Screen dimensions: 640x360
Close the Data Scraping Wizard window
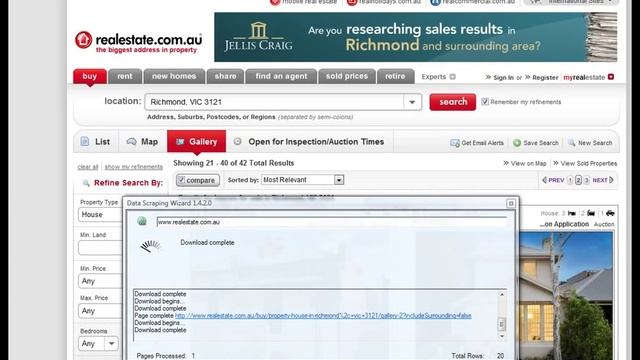pos(511,203)
